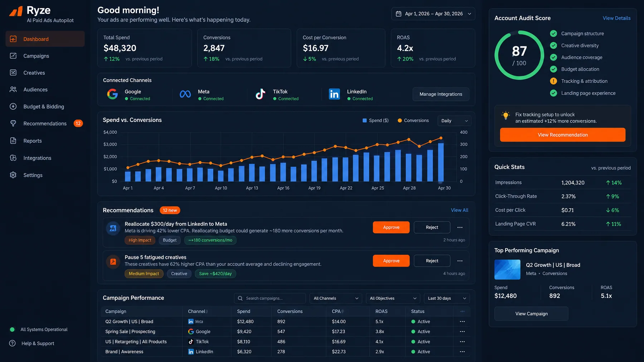Sort table by Channel column
The width and height of the screenshot is (644, 362).
point(198,312)
